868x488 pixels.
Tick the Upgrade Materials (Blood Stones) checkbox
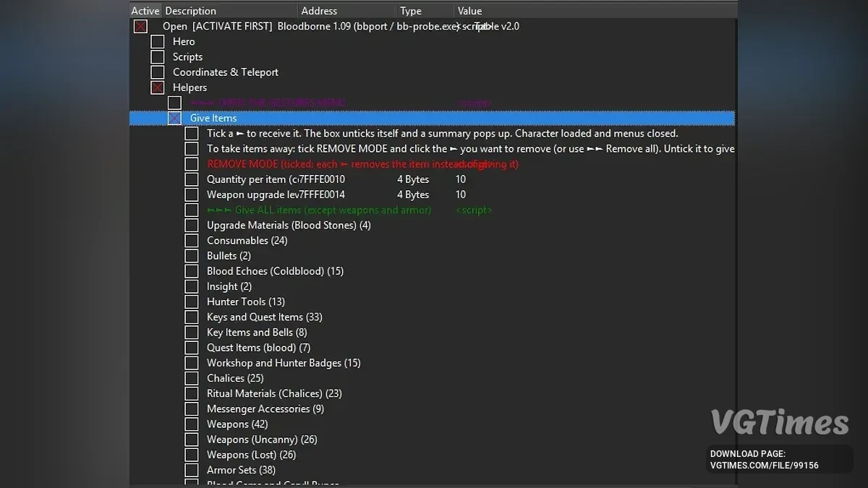point(191,226)
